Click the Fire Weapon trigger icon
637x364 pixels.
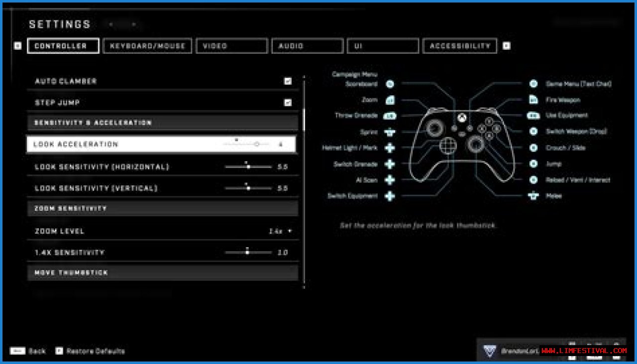pos(533,100)
